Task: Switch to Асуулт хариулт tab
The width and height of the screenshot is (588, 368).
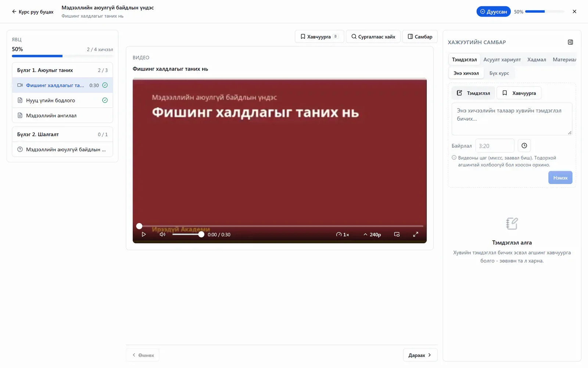Action: [x=502, y=60]
